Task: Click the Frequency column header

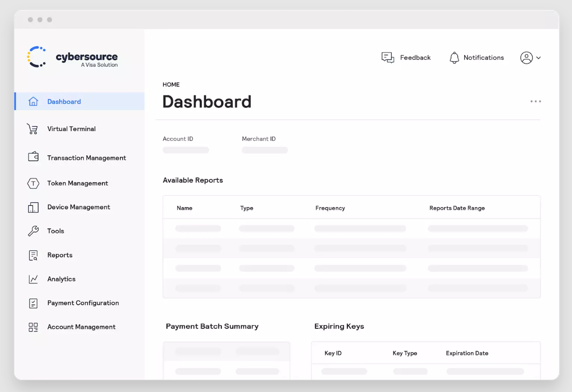Action: [x=330, y=208]
